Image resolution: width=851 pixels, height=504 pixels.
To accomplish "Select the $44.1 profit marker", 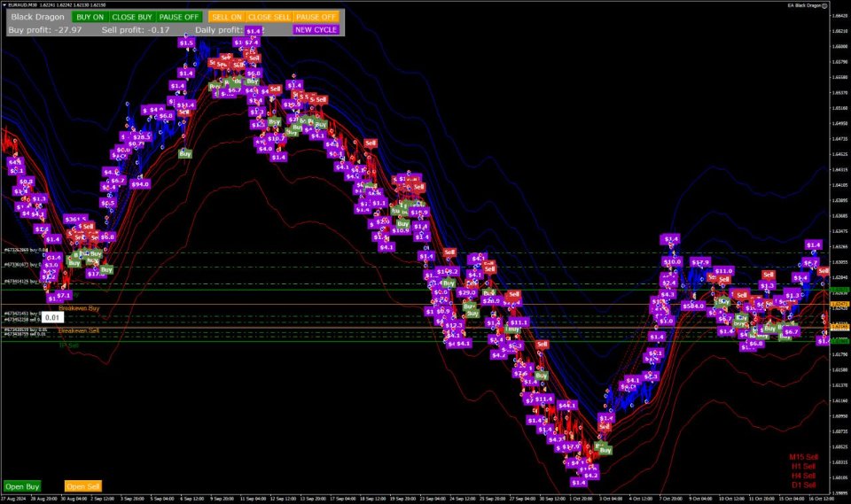I will [x=566, y=406].
